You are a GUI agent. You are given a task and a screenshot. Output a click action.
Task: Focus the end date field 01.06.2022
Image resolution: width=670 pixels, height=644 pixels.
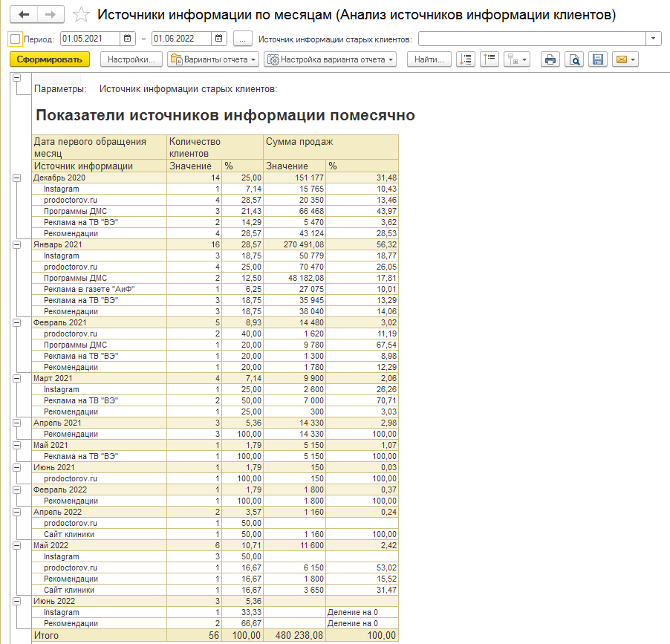[181, 39]
